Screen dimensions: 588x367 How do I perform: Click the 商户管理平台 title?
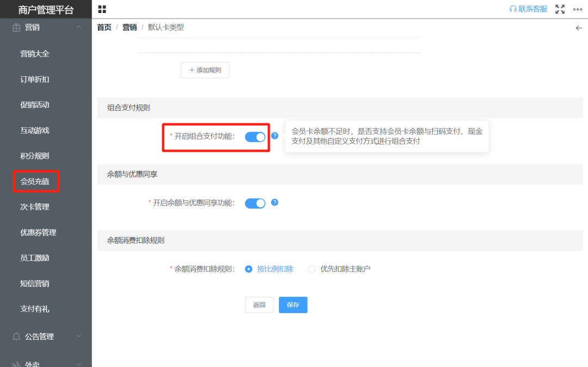tap(46, 10)
